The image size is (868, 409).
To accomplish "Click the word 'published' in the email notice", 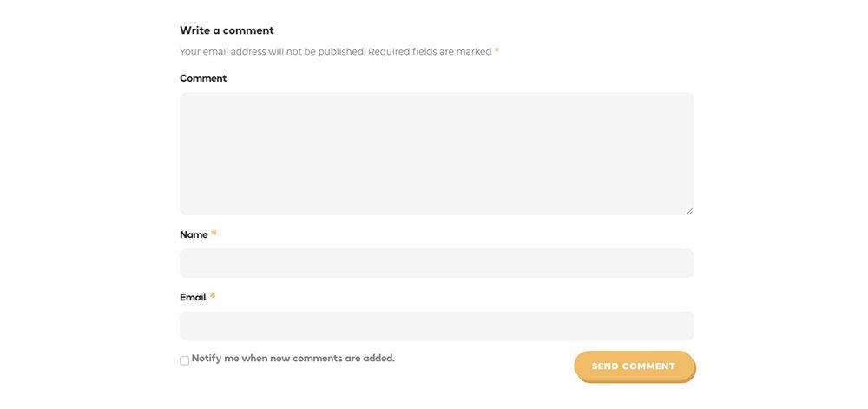I will (341, 52).
